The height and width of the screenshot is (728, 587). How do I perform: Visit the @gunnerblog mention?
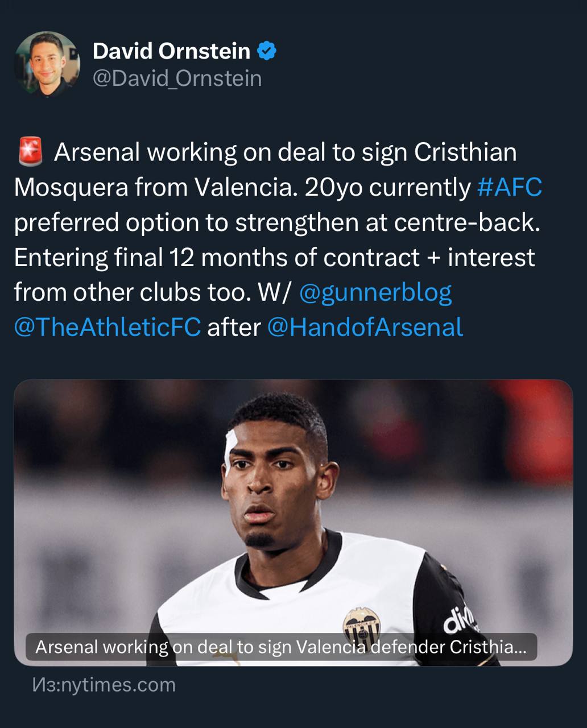tap(375, 292)
